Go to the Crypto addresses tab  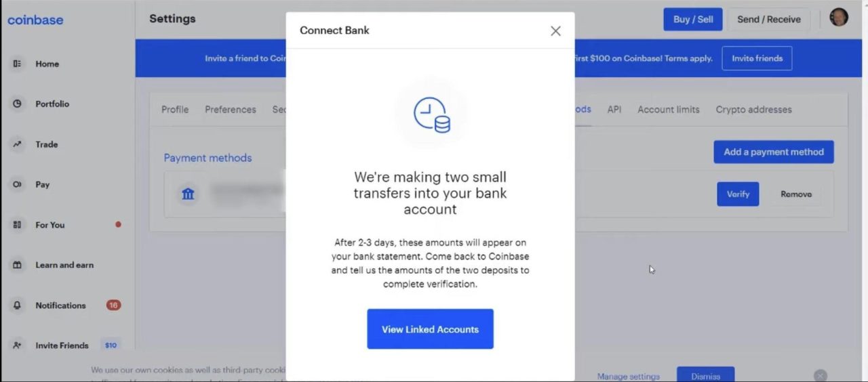tap(754, 109)
